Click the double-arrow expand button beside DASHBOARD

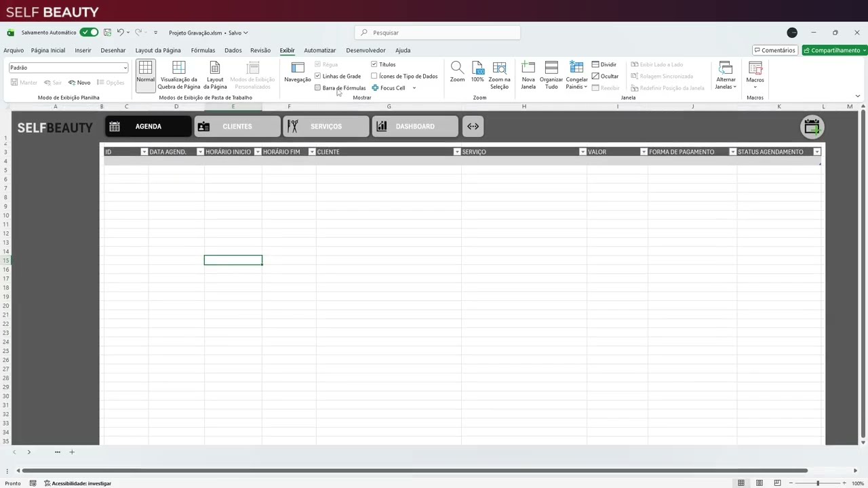tap(473, 126)
